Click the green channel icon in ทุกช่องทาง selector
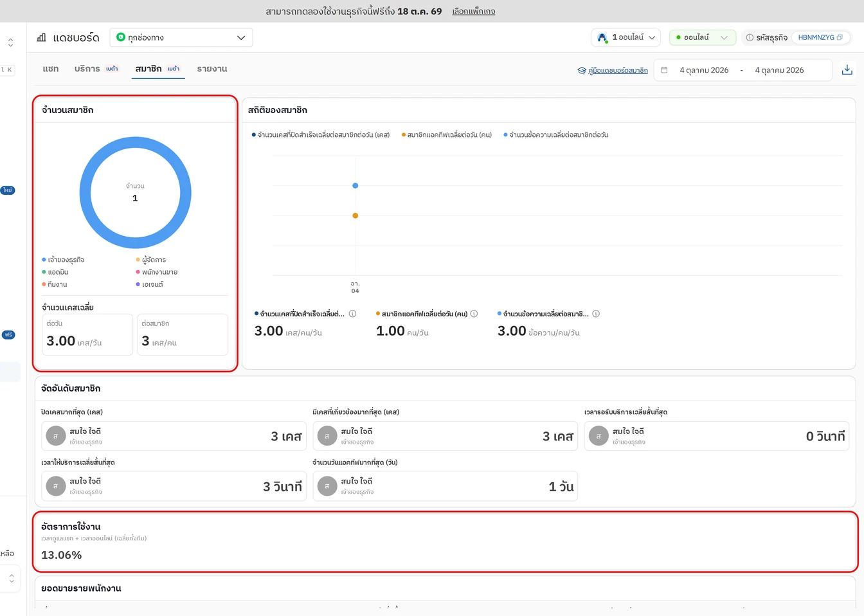This screenshot has width=864, height=616. click(120, 37)
